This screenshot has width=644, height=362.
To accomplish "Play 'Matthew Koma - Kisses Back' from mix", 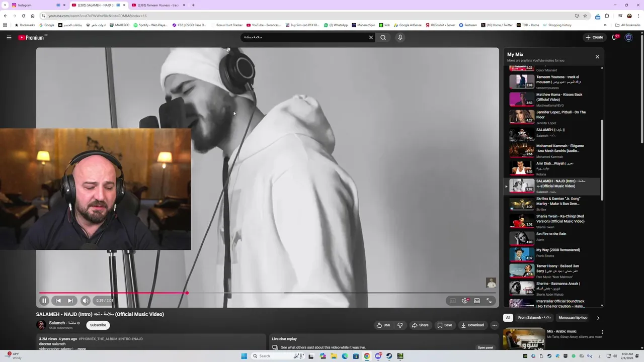I will pos(552,100).
